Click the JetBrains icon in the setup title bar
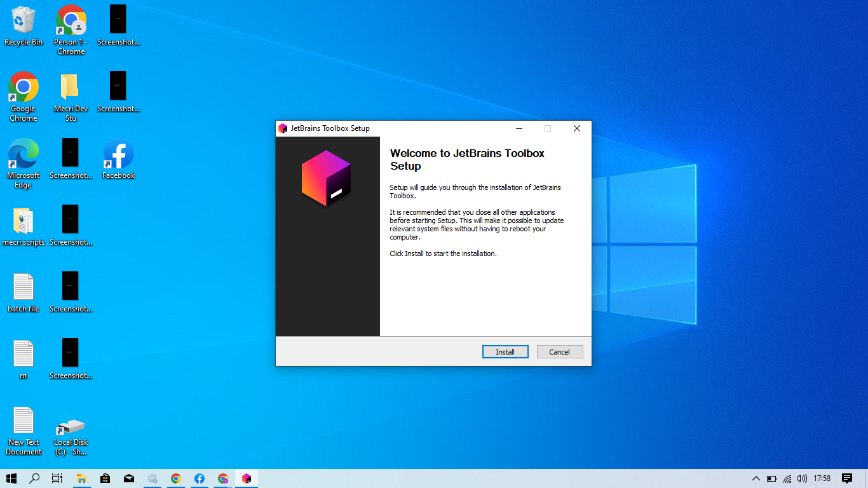The width and height of the screenshot is (868, 488). click(283, 128)
